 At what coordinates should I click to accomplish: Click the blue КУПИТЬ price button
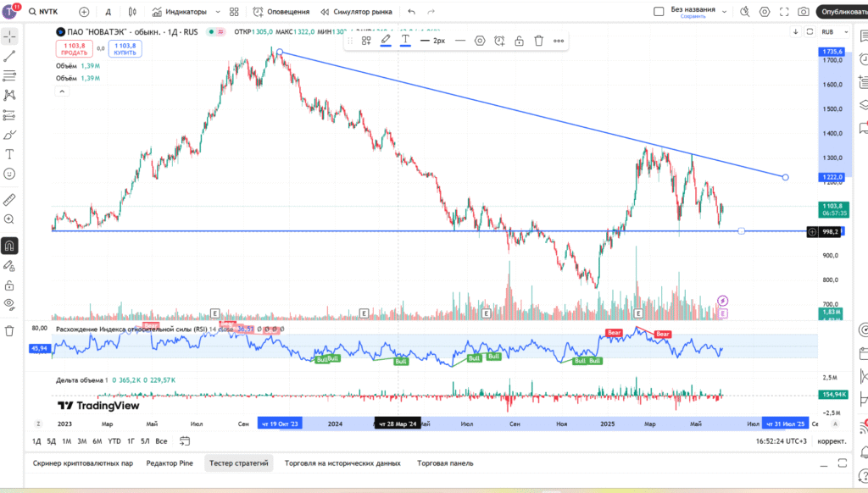pyautogui.click(x=125, y=48)
